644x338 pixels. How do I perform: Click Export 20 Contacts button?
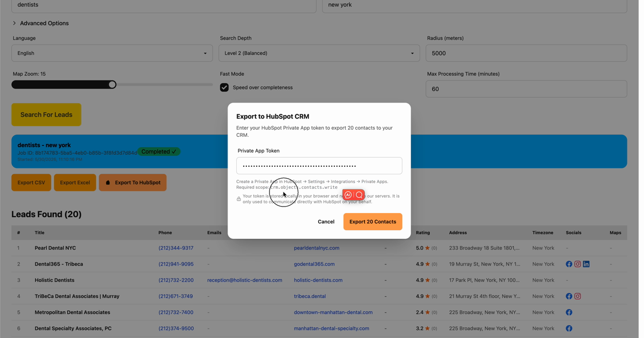[372, 222]
